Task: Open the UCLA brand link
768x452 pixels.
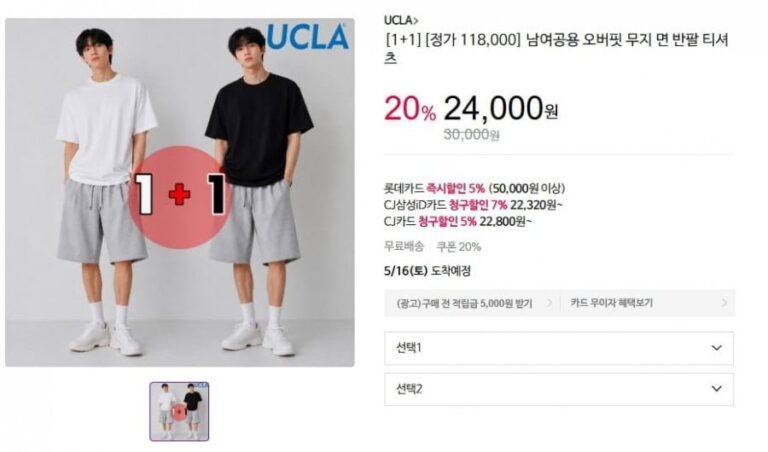Action: click(x=398, y=20)
